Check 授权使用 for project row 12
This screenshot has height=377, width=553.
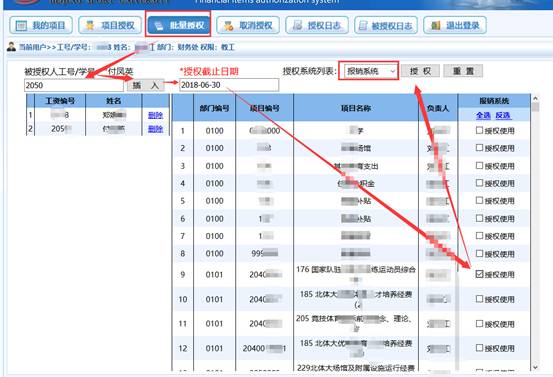coord(479,348)
